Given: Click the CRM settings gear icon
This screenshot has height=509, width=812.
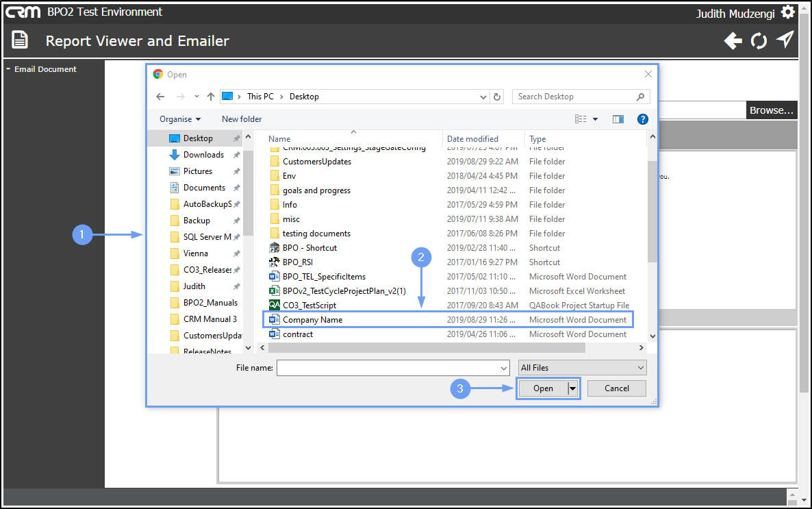Looking at the screenshot, I should 787,12.
